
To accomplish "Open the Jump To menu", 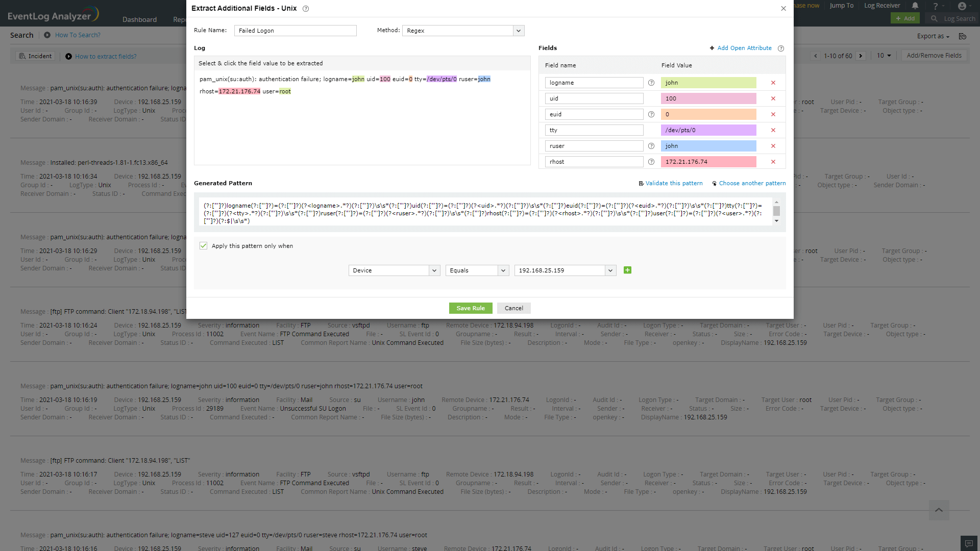I will coord(841,6).
